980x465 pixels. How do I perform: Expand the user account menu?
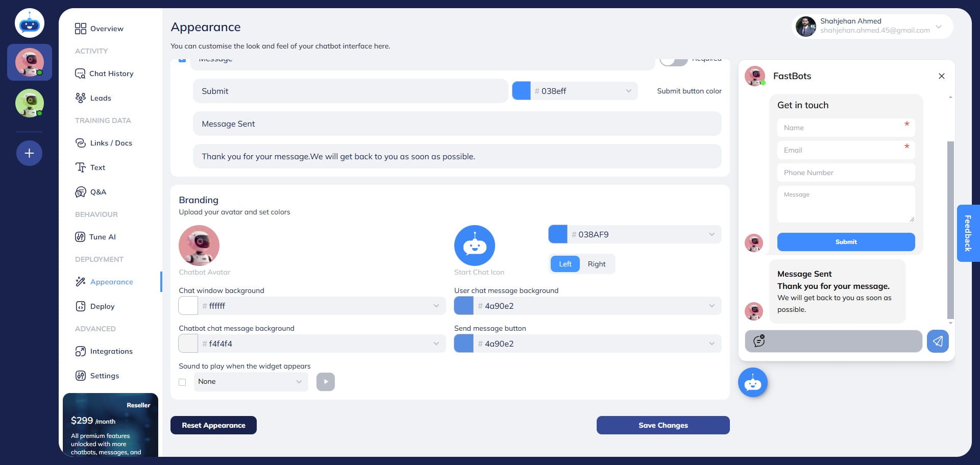point(938,27)
